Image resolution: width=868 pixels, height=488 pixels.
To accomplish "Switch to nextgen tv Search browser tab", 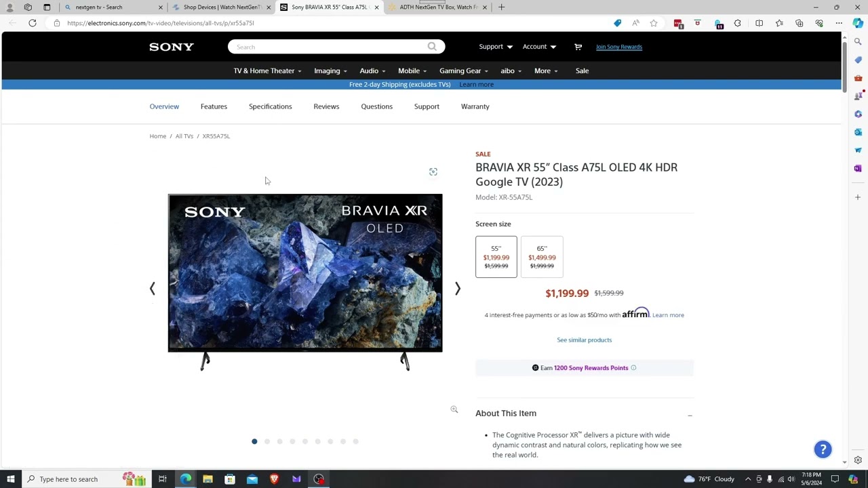I will (x=112, y=7).
